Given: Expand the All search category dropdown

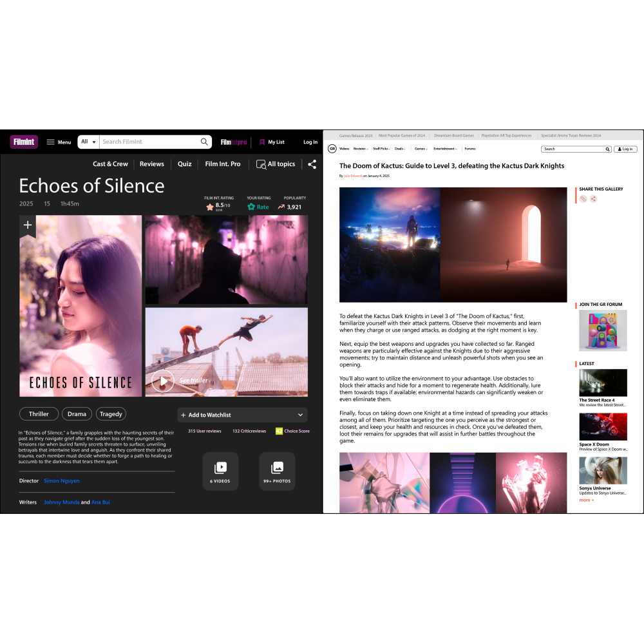Looking at the screenshot, I should pyautogui.click(x=88, y=142).
